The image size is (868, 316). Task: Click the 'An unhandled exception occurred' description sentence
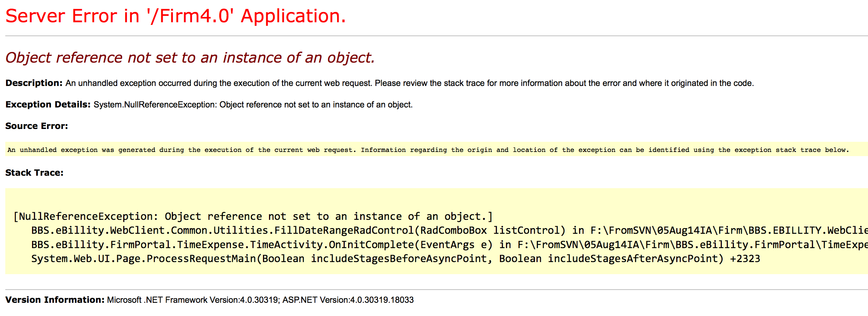point(409,83)
